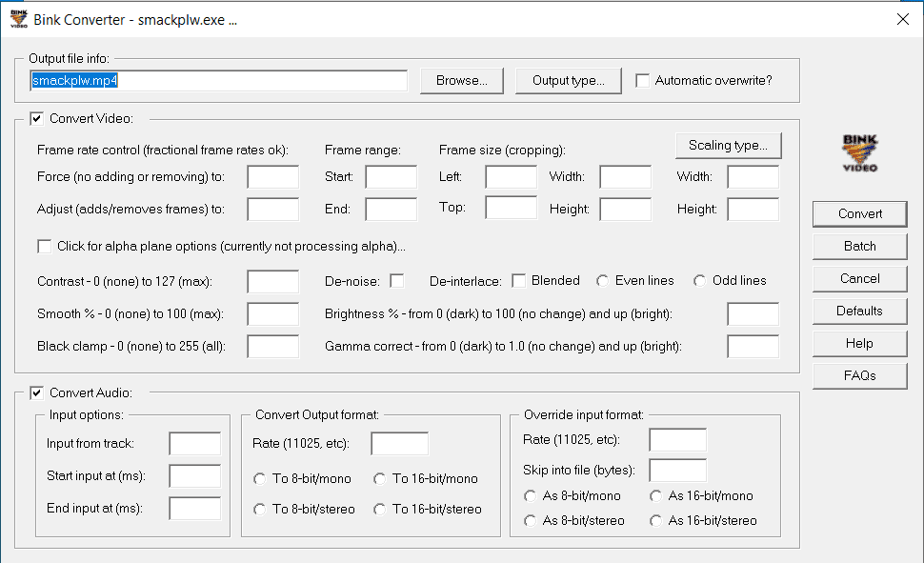This screenshot has width=924, height=563.
Task: Enable Blended de-interlace checkbox
Action: pos(518,281)
